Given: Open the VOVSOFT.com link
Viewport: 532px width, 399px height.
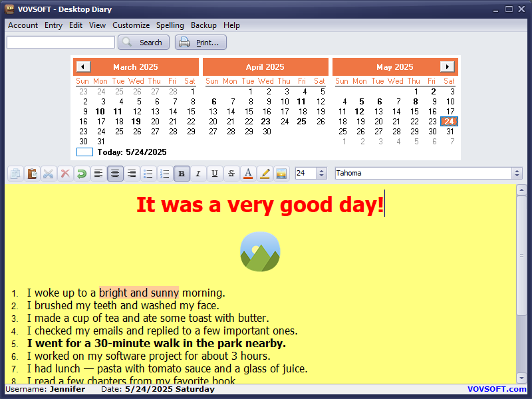Looking at the screenshot, I should click(497, 389).
